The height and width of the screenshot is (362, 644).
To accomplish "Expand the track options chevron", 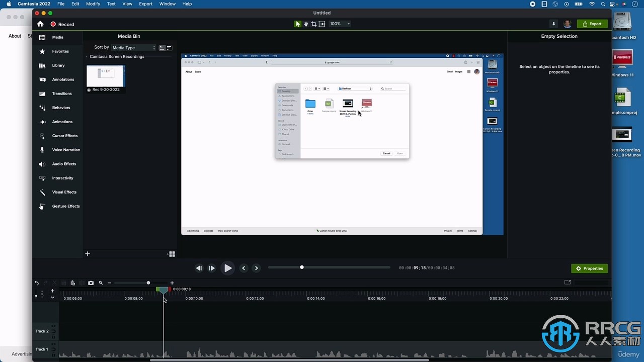I will tap(52, 297).
